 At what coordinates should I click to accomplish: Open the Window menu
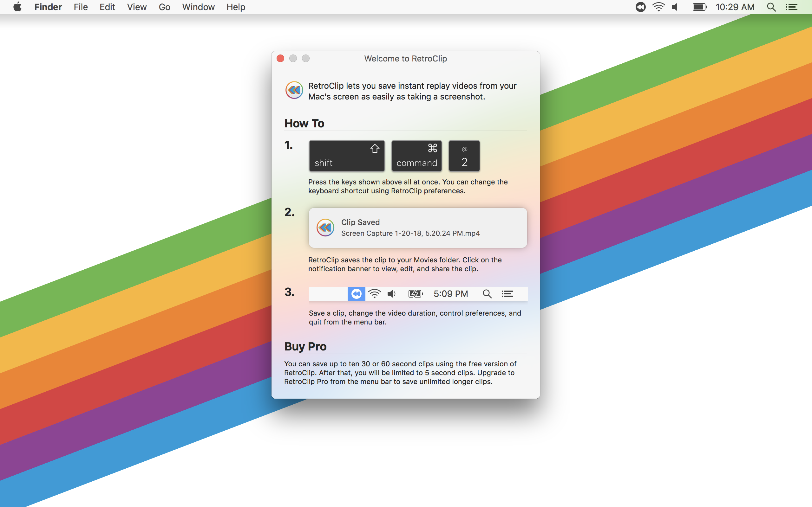198,7
